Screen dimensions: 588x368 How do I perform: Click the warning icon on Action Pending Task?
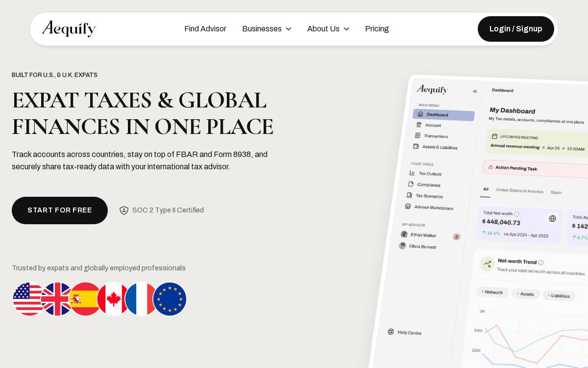pyautogui.click(x=490, y=167)
